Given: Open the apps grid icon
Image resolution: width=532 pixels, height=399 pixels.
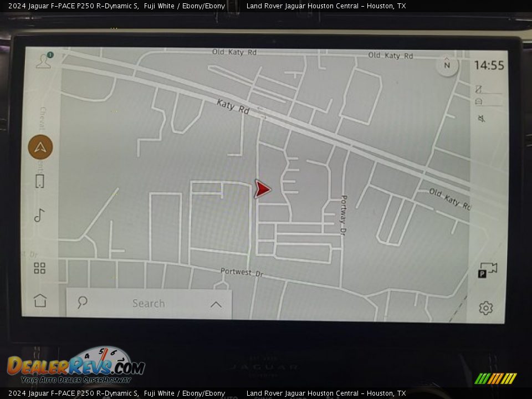Looking at the screenshot, I should point(40,268).
